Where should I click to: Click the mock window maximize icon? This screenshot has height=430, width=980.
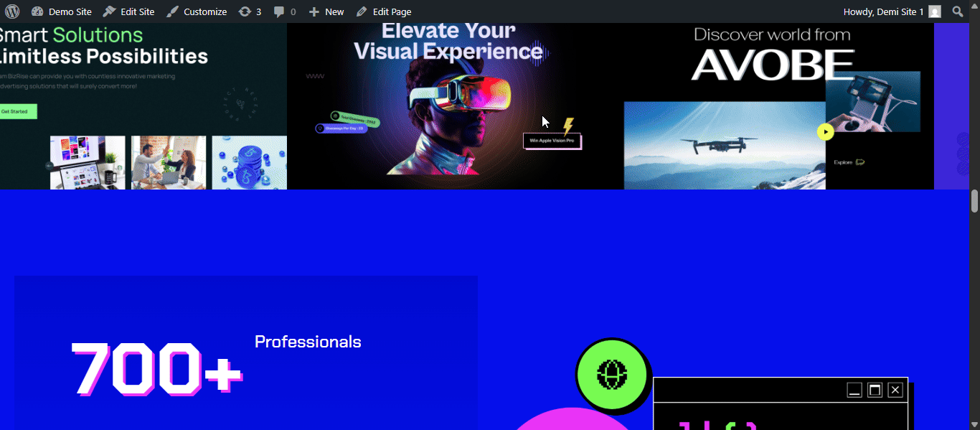tap(875, 390)
